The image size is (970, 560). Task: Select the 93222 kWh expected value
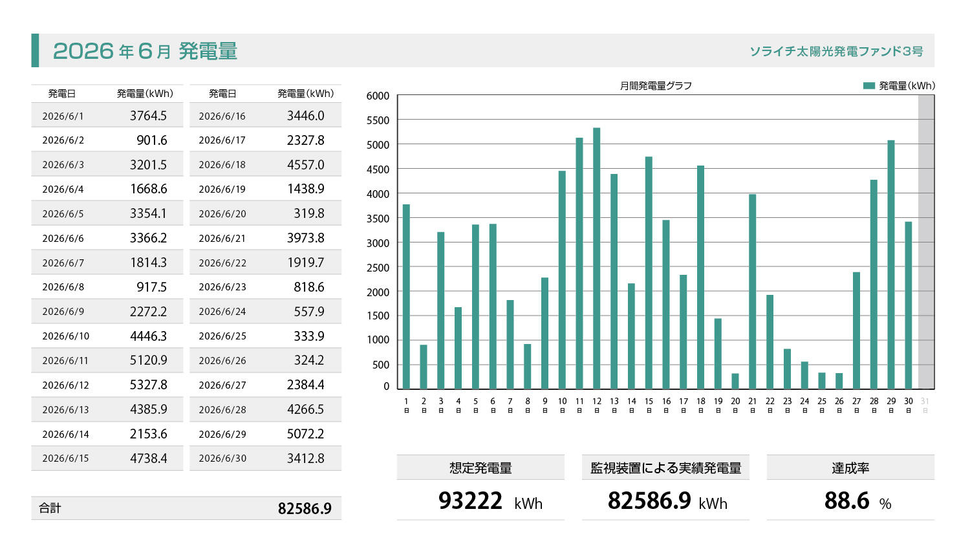(x=490, y=501)
